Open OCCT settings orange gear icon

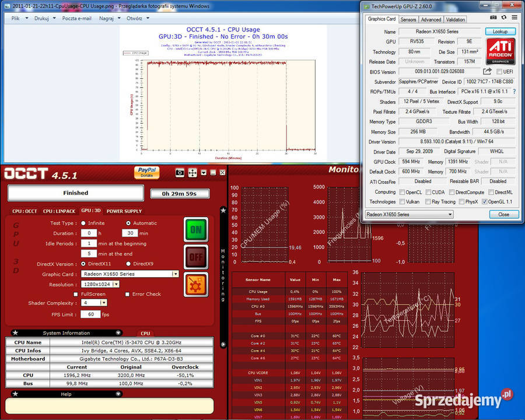pyautogui.click(x=196, y=284)
